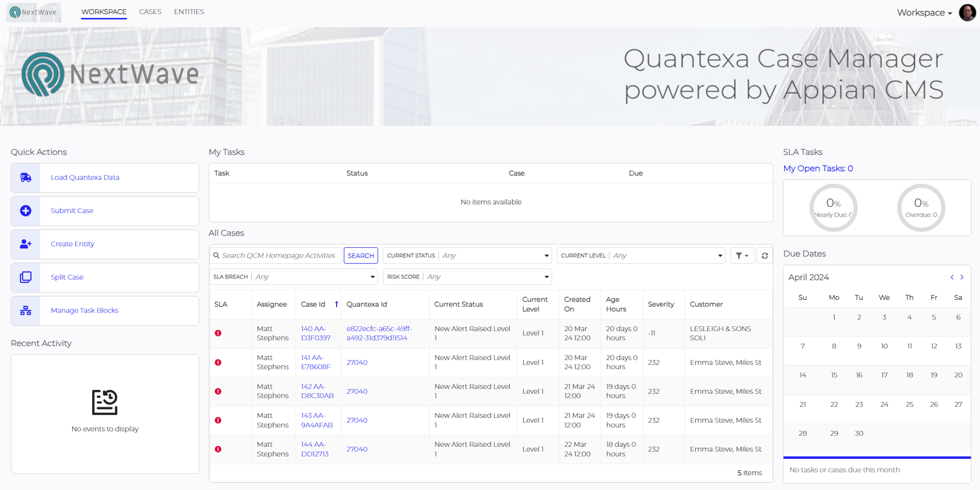Image resolution: width=980 pixels, height=490 pixels.
Task: Click 'No tasks or cases due this month'
Action: pyautogui.click(x=844, y=470)
